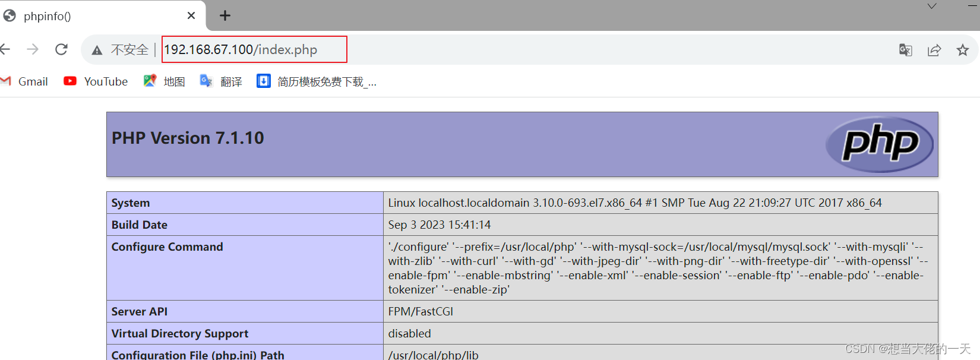Open a new browser tab
980x360 pixels.
click(x=225, y=15)
